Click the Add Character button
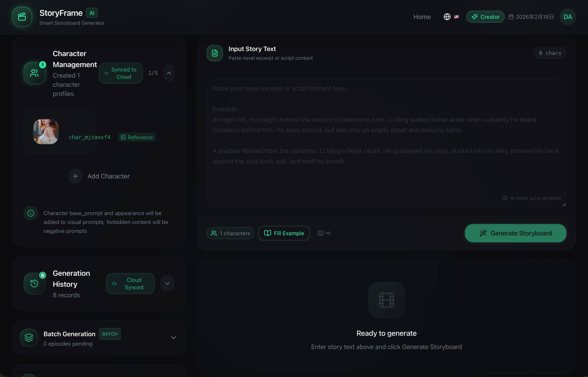Screen dimensions: 588x377 99,176
